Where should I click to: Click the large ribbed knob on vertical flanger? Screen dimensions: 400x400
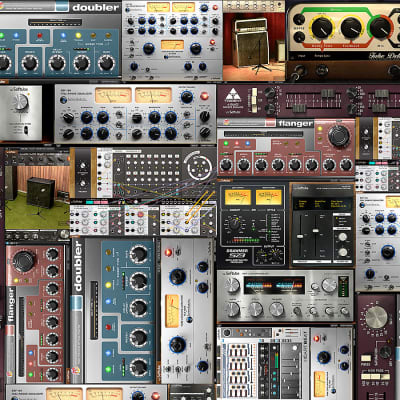point(23,262)
